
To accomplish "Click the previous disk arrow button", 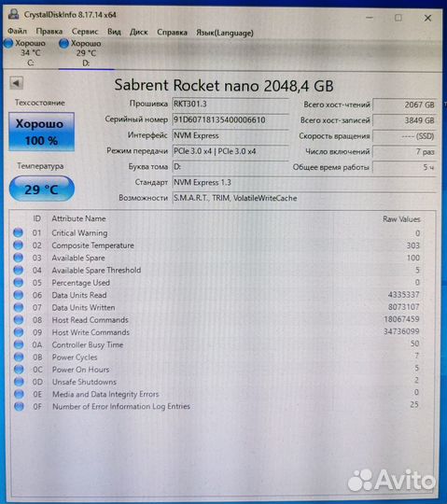I will tap(17, 83).
